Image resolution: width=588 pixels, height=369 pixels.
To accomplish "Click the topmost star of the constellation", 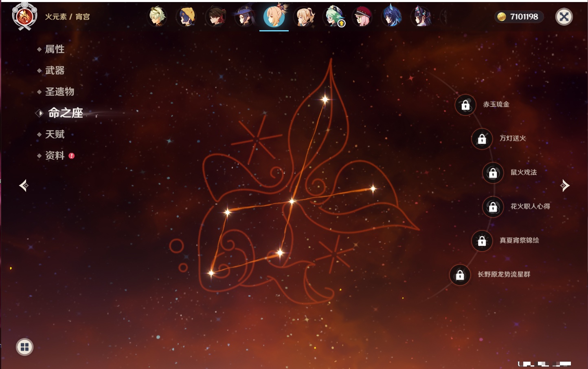I will tap(325, 99).
